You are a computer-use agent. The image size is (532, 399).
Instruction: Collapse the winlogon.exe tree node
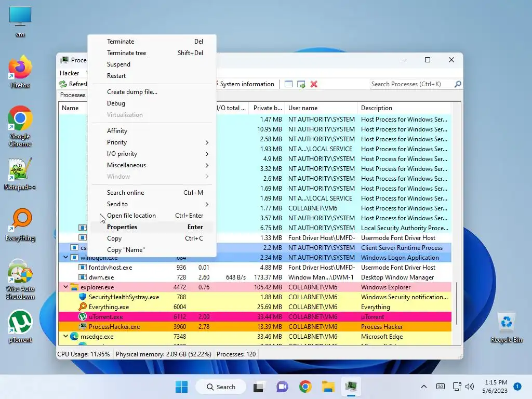pos(66,257)
